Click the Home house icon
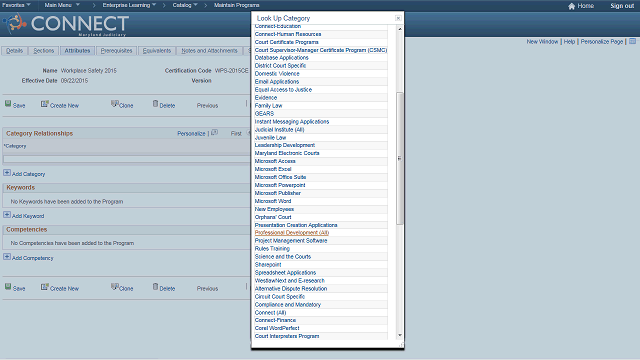This screenshot has height=360, width=640. (571, 6)
